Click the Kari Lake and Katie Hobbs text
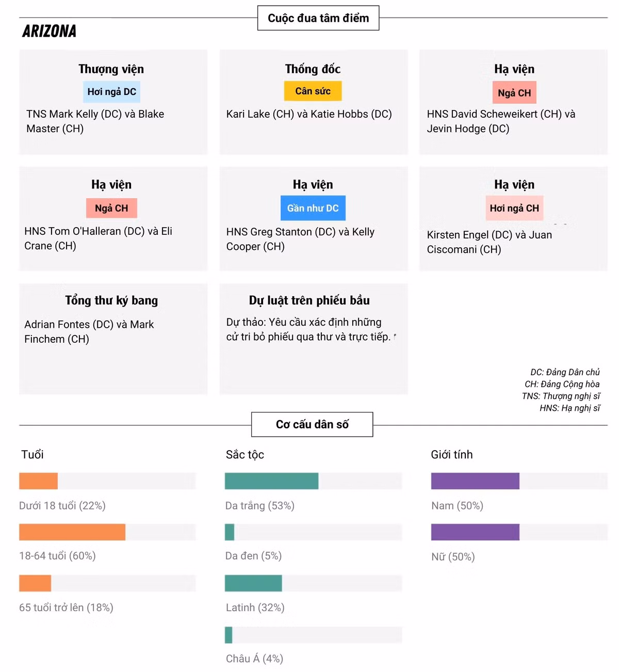The image size is (619, 672). [309, 114]
